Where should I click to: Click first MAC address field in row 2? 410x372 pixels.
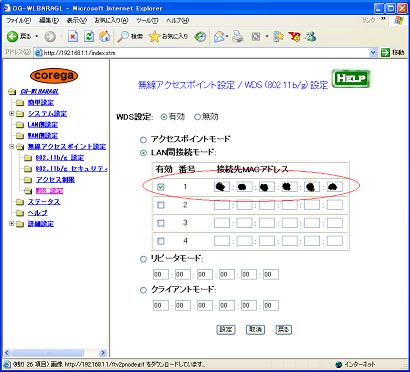click(x=222, y=205)
